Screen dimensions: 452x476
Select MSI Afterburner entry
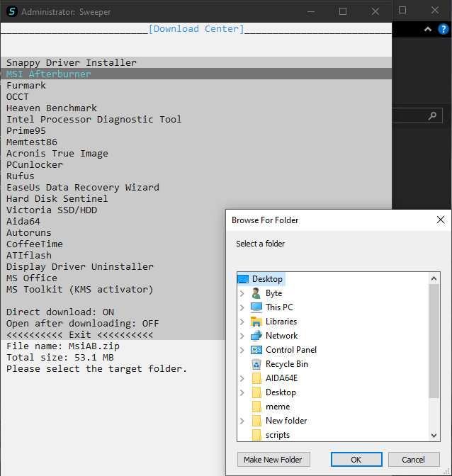click(x=49, y=74)
